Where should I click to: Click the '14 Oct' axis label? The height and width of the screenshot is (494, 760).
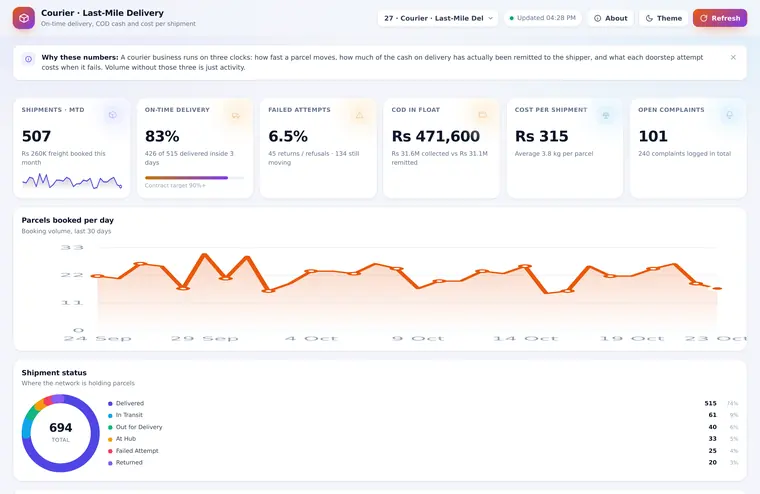(x=525, y=338)
